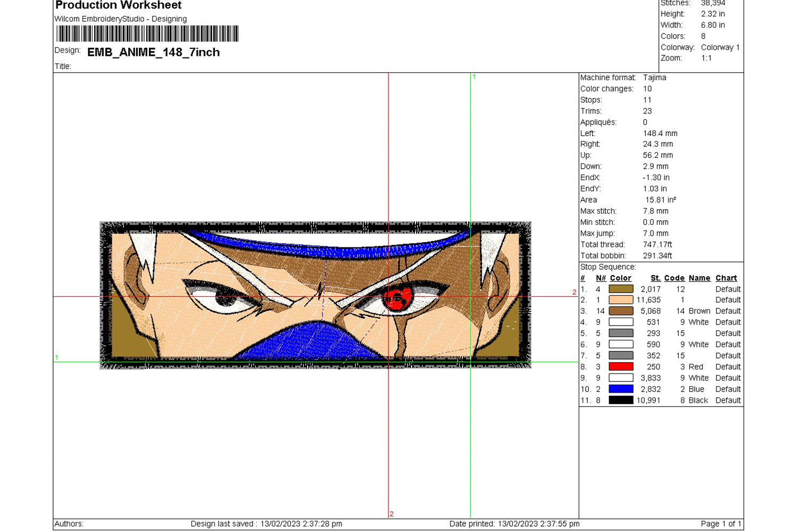Image resolution: width=799 pixels, height=532 pixels.
Task: Click the stitch count 2,832 in row 10
Action: coord(651,389)
